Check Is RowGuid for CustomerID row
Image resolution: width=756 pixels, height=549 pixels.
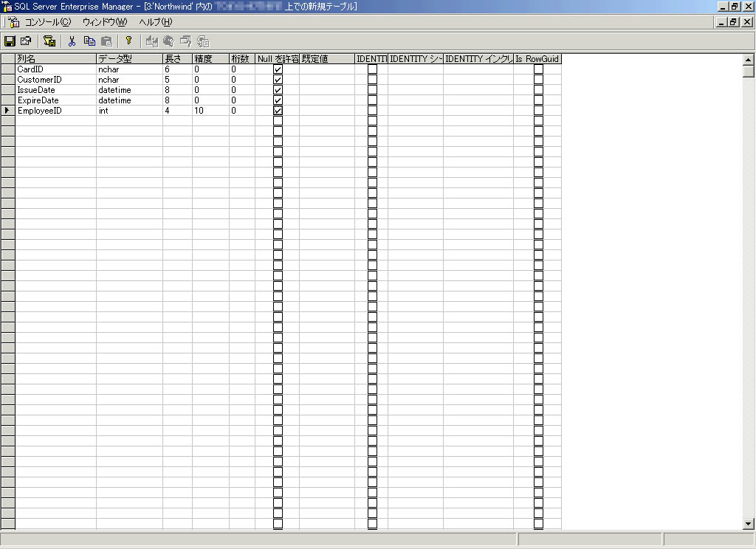tap(538, 80)
